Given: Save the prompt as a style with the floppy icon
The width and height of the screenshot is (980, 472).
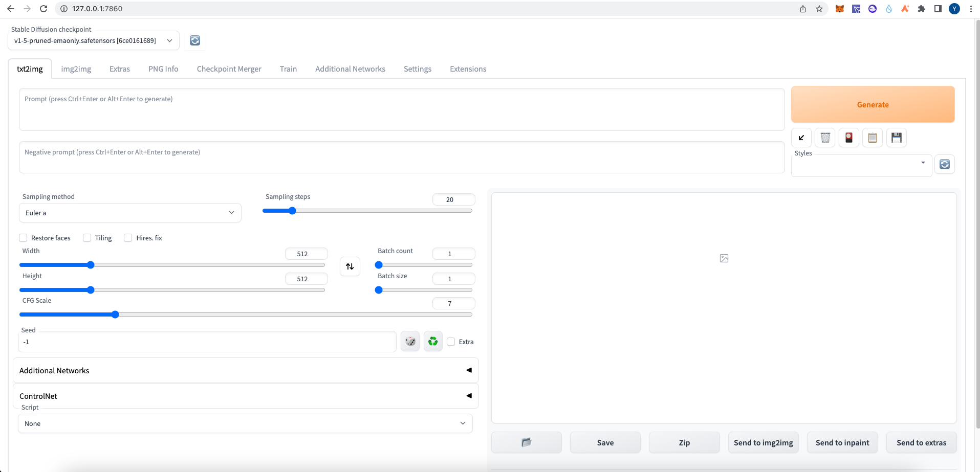Looking at the screenshot, I should pos(897,138).
